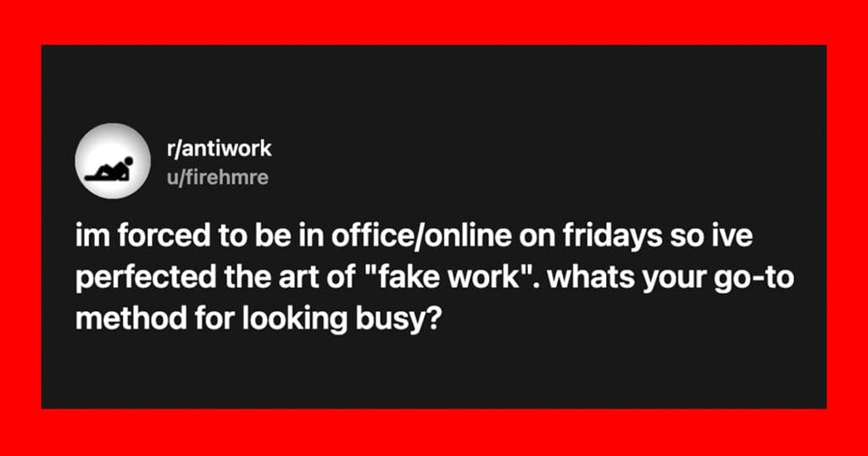Open the r/antiwork subreddit link
The height and width of the screenshot is (456, 868).
(x=220, y=148)
